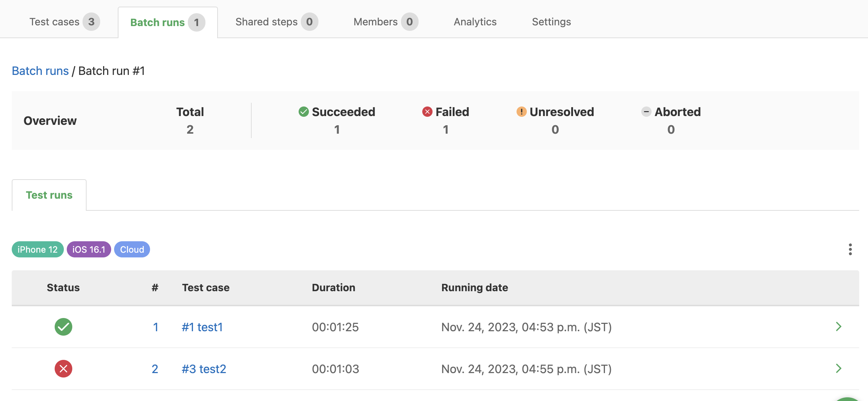Open the Analytics tab
868x401 pixels.
coord(475,22)
